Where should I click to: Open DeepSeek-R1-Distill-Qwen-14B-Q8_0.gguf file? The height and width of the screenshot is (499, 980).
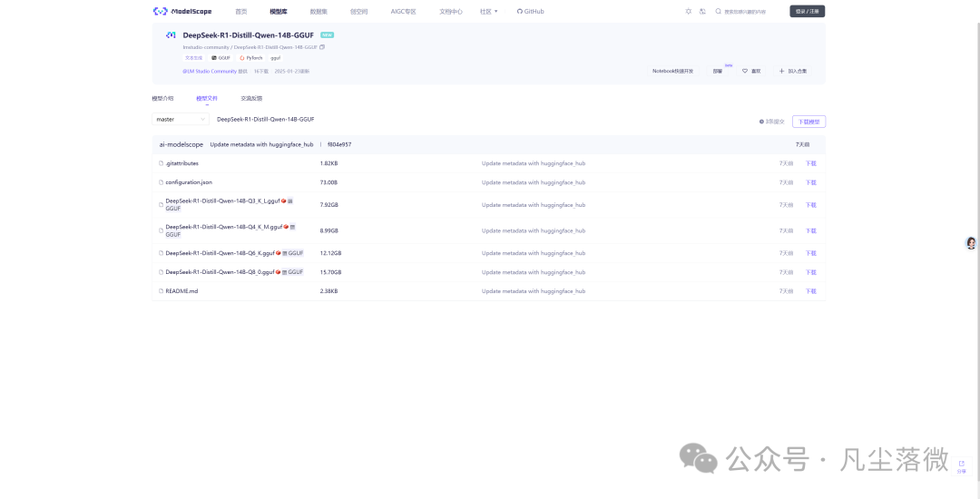[x=220, y=272]
